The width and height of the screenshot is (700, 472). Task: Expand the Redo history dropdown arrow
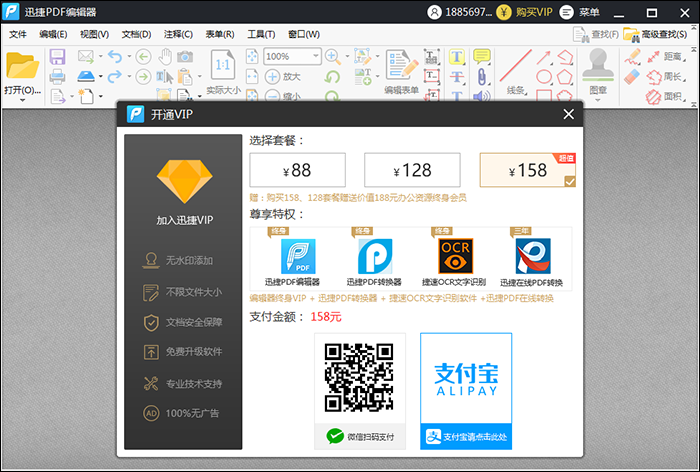(x=129, y=77)
